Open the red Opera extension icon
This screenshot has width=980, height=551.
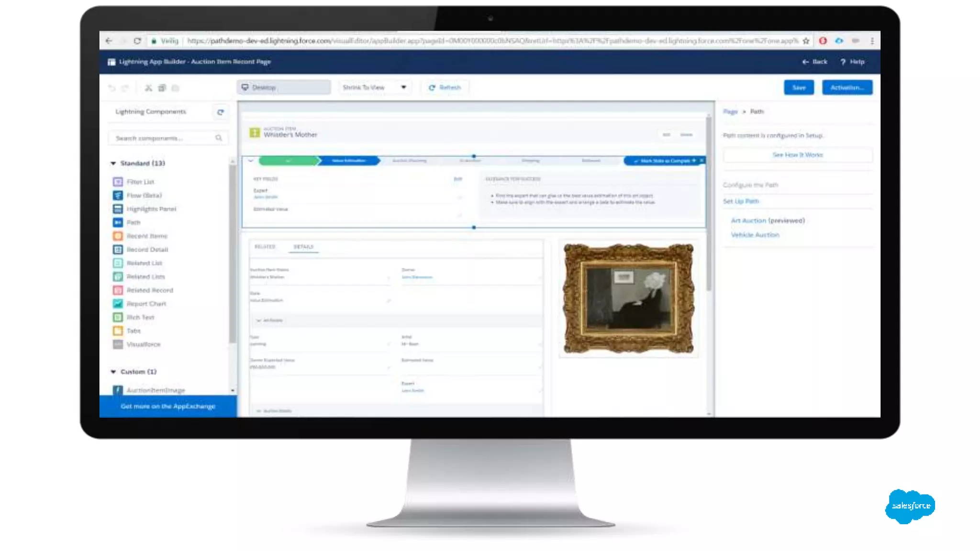(x=823, y=41)
